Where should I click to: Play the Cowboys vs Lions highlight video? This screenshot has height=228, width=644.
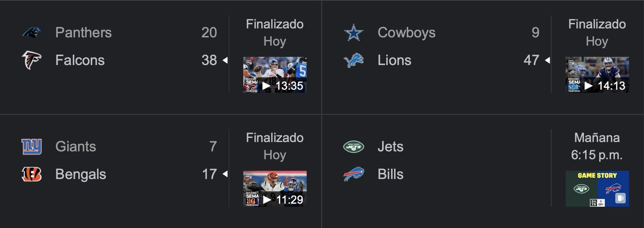(x=597, y=75)
